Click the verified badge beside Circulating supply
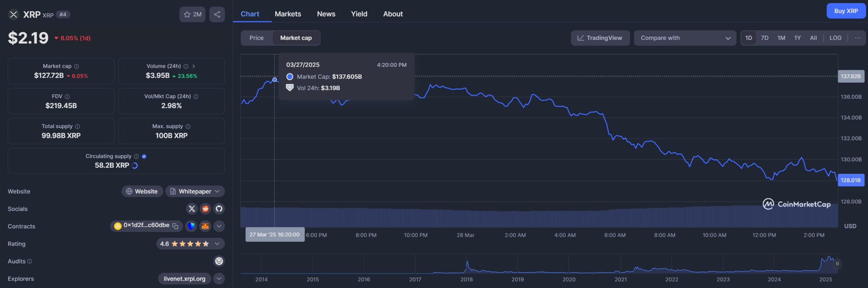The image size is (868, 288). click(x=144, y=157)
